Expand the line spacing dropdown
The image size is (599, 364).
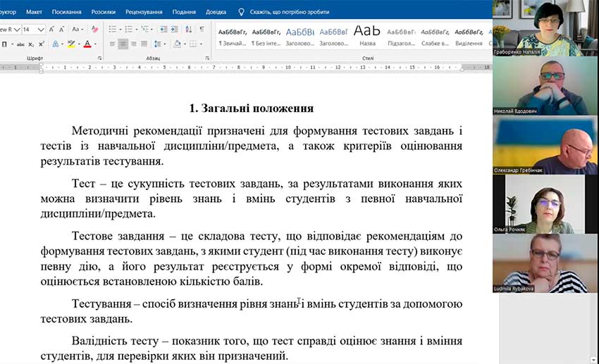[x=166, y=44]
